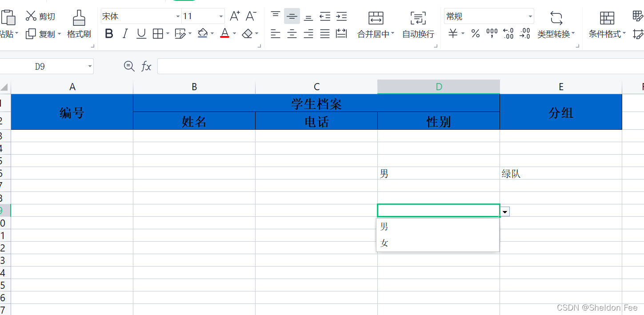Toggle bold formatting
The width and height of the screenshot is (644, 315).
[x=109, y=34]
